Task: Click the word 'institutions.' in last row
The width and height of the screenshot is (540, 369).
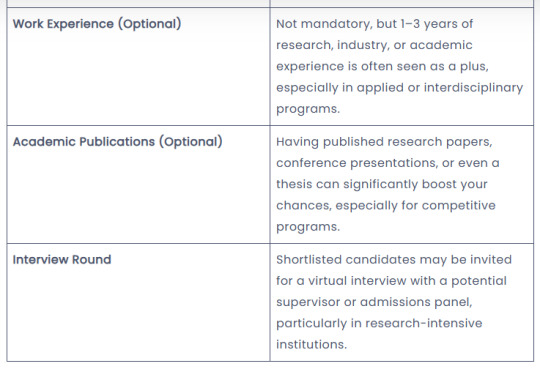Action: [x=311, y=345]
